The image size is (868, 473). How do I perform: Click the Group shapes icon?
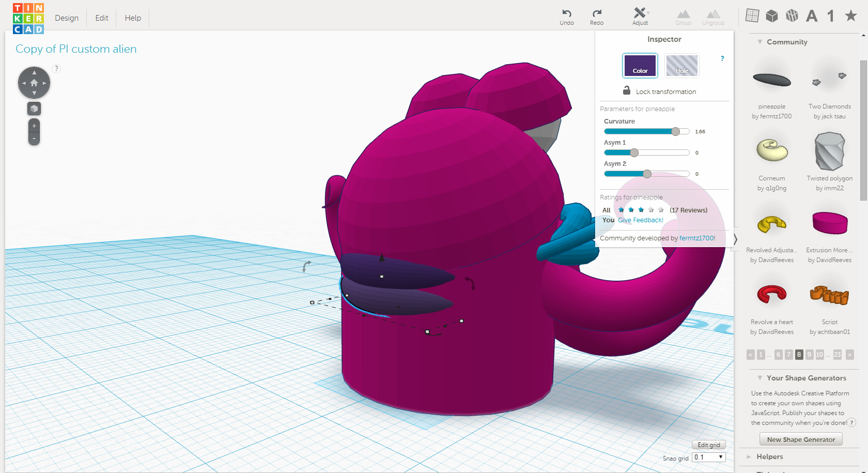(684, 17)
